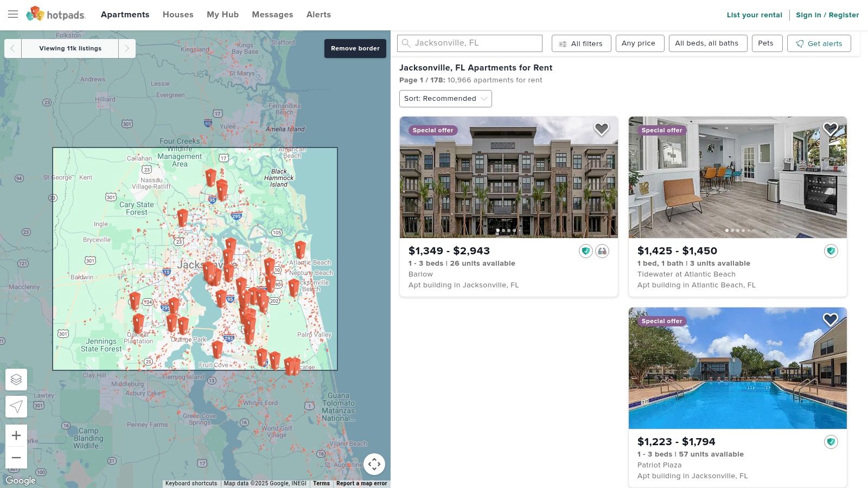Go to next listings with right arrow
Image resolution: width=868 pixels, height=488 pixels.
pos(127,48)
